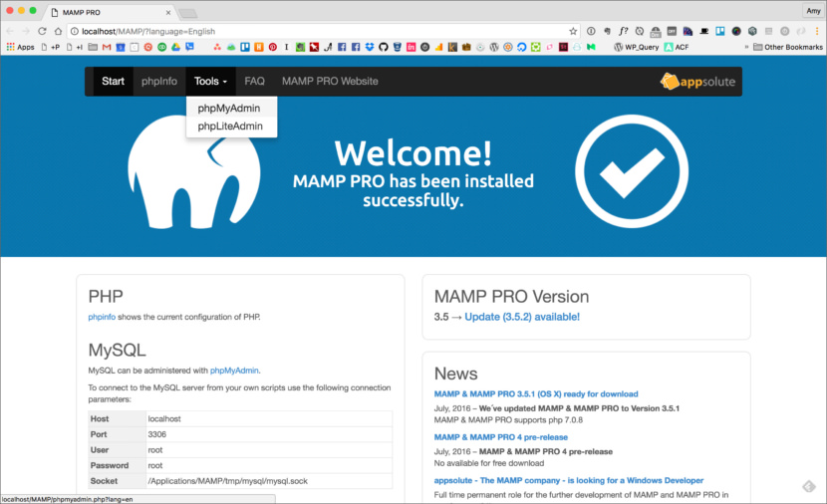Select phpMyAdmin from the Tools menu
Image resolution: width=827 pixels, height=504 pixels.
pos(229,109)
